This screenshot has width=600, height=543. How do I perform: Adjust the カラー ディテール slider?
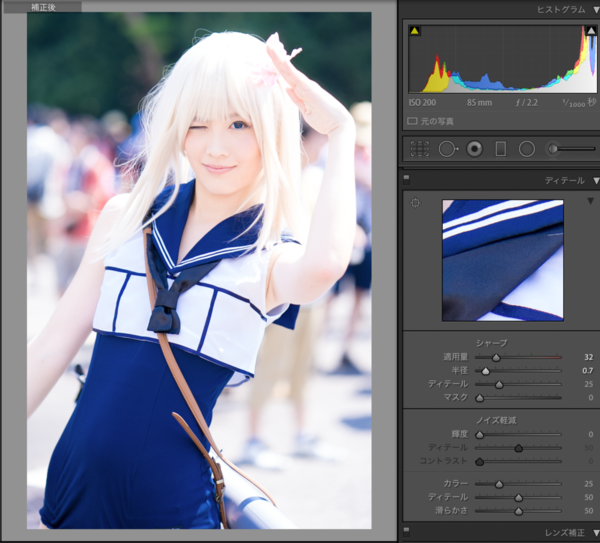pos(518,497)
